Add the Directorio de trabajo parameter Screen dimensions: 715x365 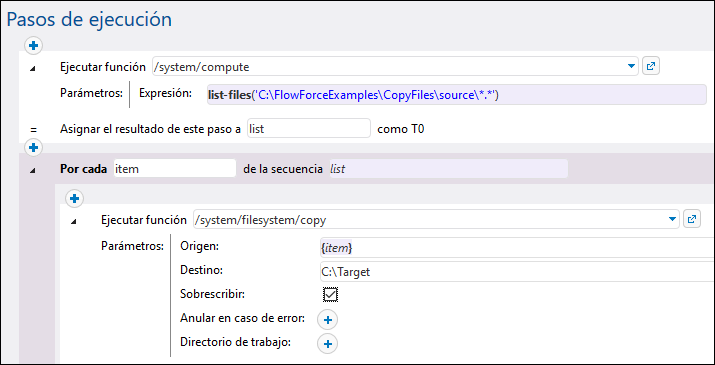click(327, 344)
